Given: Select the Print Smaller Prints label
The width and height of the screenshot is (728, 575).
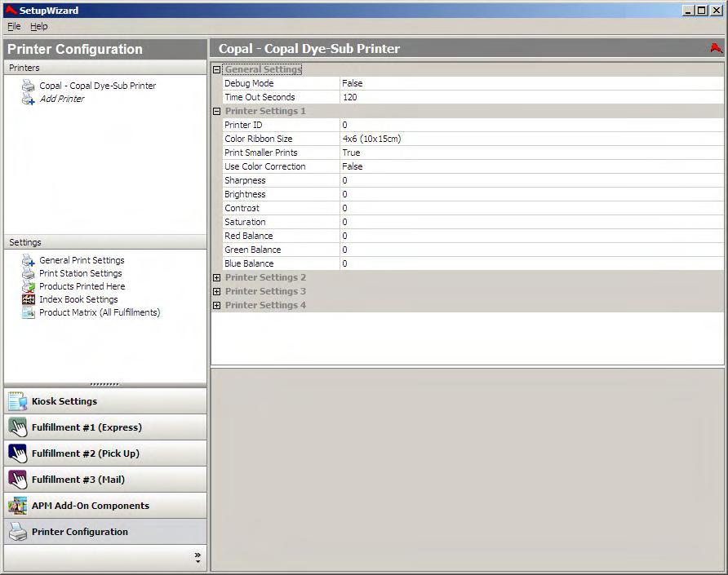Looking at the screenshot, I should (x=261, y=153).
